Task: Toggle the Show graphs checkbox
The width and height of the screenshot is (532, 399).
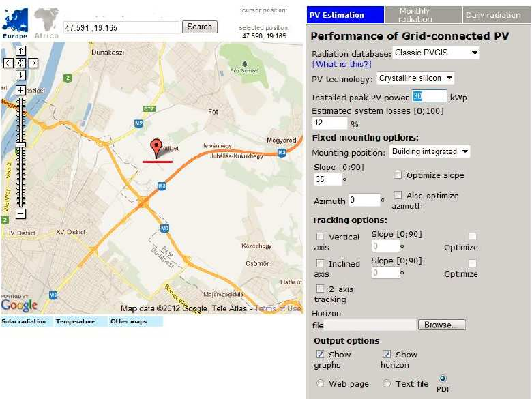Action: tap(320, 354)
